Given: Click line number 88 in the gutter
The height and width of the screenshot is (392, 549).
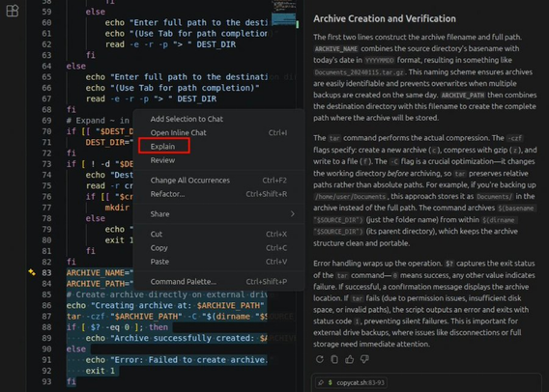Looking at the screenshot, I should click(x=46, y=327).
